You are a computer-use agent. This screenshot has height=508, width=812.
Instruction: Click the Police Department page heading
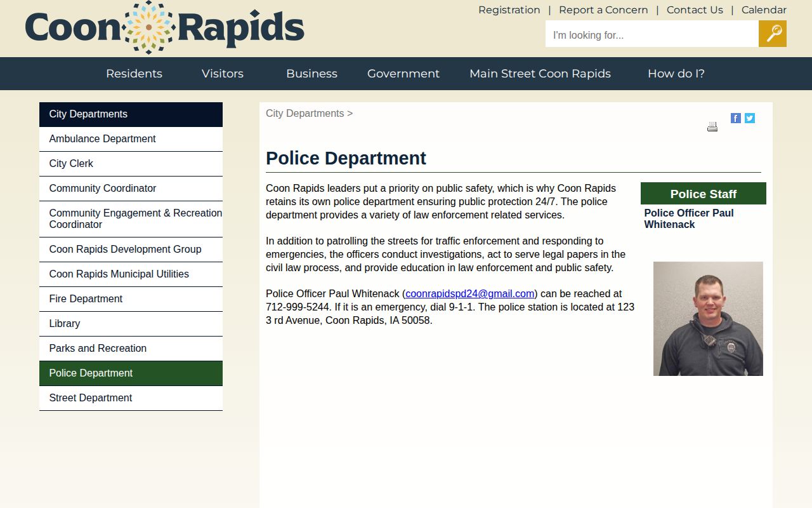(x=346, y=158)
